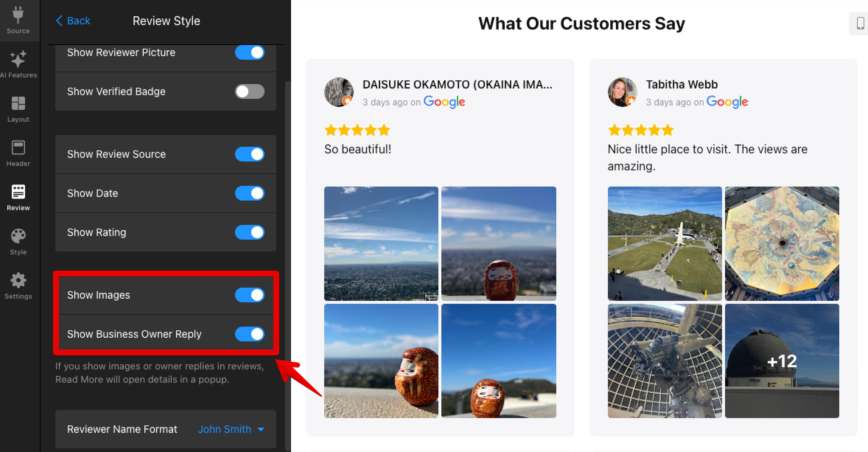
Task: Select the Review sidebar icon
Action: (x=18, y=192)
